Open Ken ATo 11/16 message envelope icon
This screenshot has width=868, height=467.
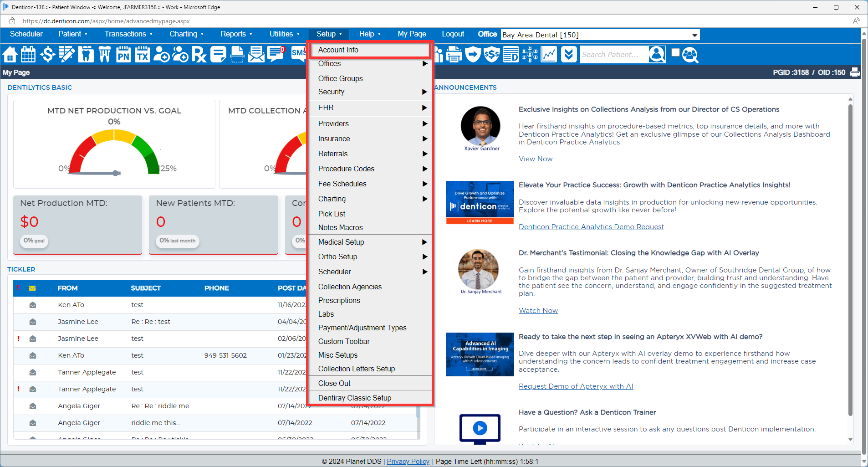click(33, 305)
